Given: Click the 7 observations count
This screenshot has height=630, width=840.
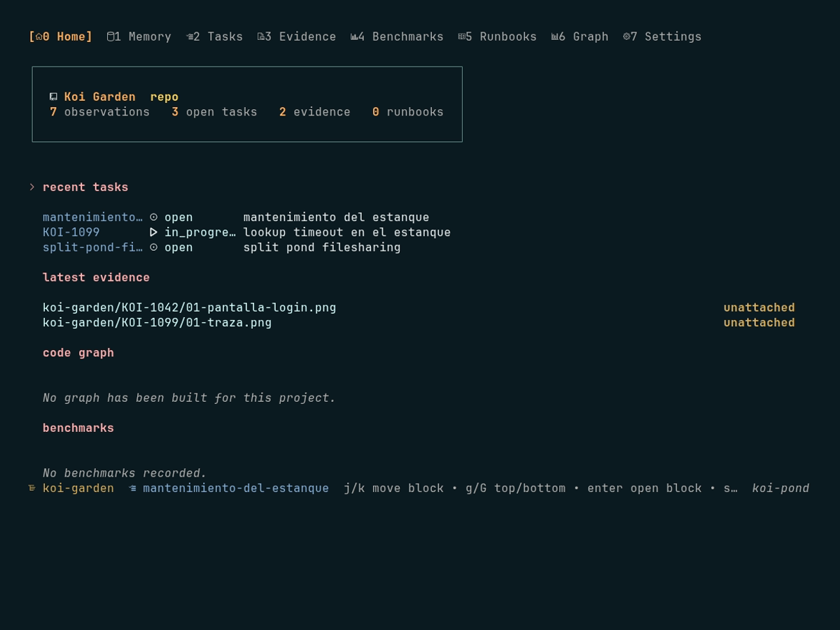Looking at the screenshot, I should click(99, 112).
